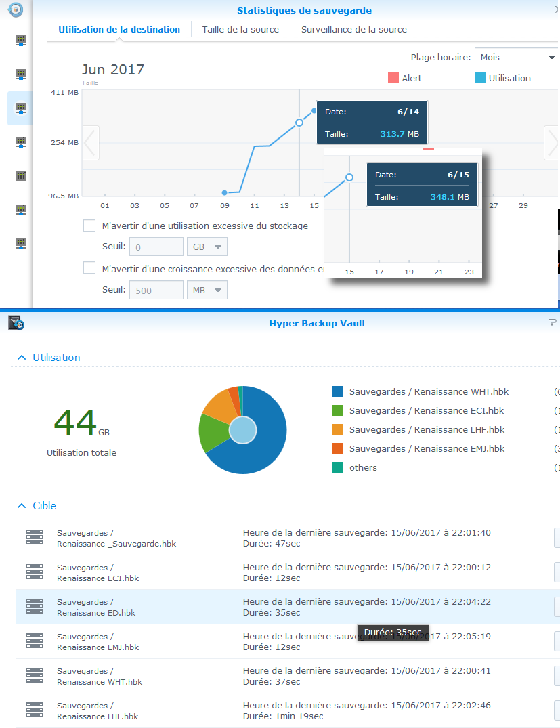
Task: Click teal swatch for others legend
Action: tap(337, 467)
